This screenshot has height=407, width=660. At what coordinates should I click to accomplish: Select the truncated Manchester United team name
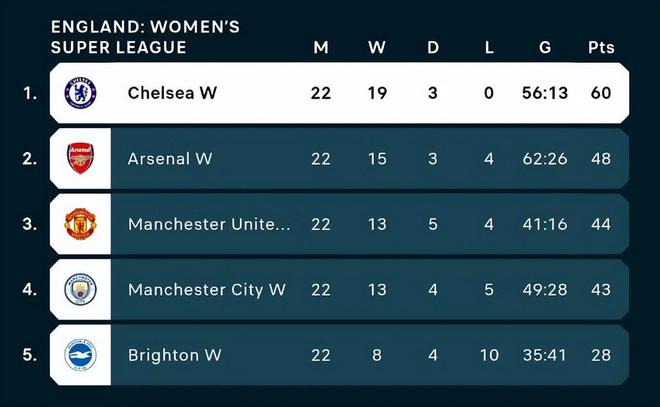tap(209, 224)
